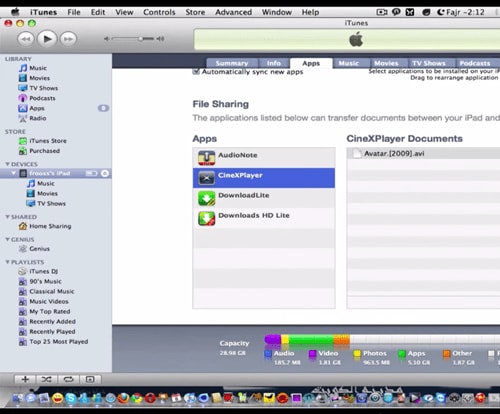Open the iTunes menu
Viewport: 500px width, 414px height.
pyautogui.click(x=44, y=12)
